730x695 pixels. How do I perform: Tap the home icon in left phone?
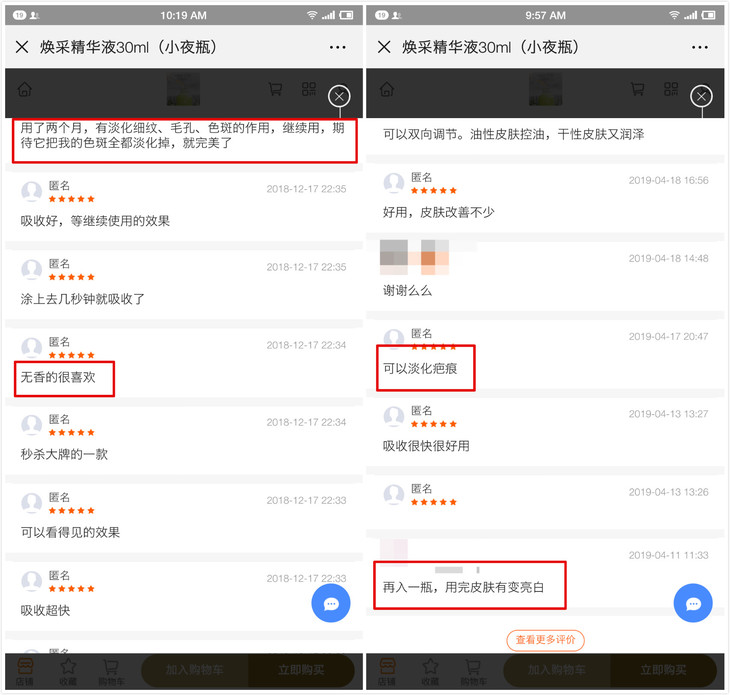[25, 89]
